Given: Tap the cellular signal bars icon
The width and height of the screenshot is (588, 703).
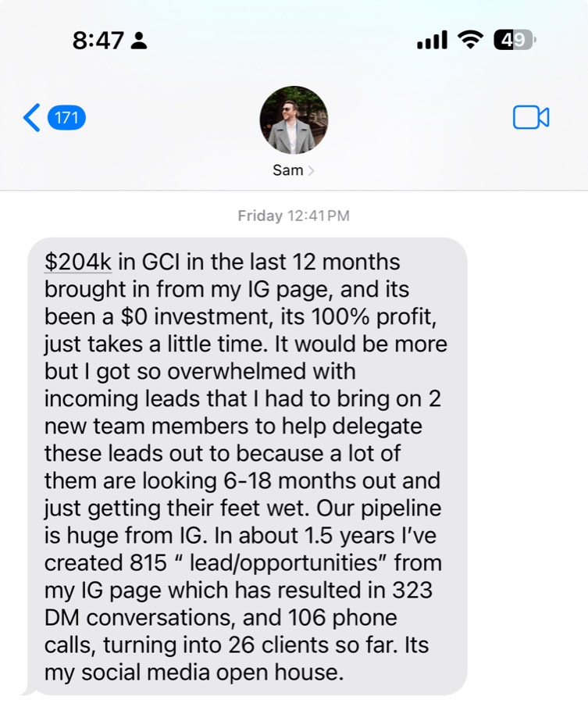Looking at the screenshot, I should coord(432,41).
